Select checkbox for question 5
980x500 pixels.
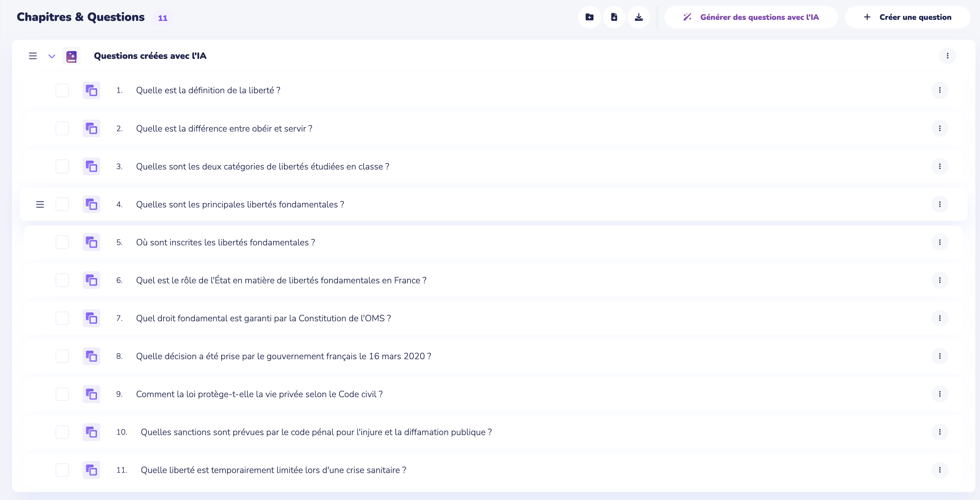tap(62, 243)
